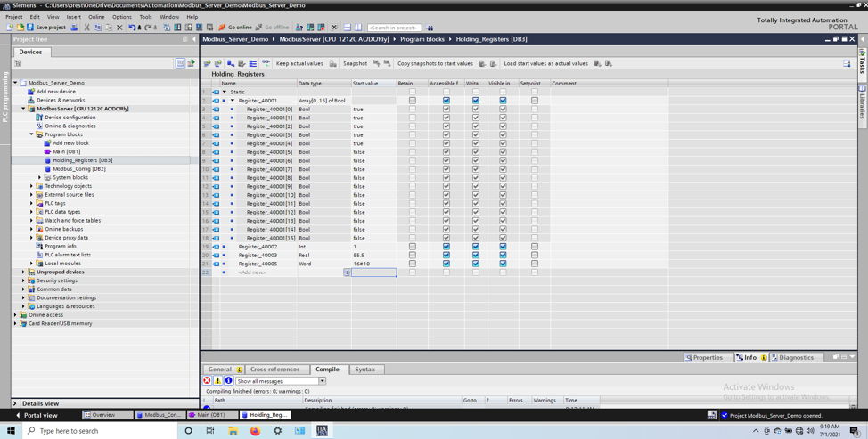Click the Stop CPU icon
868x439 pixels.
click(x=320, y=27)
